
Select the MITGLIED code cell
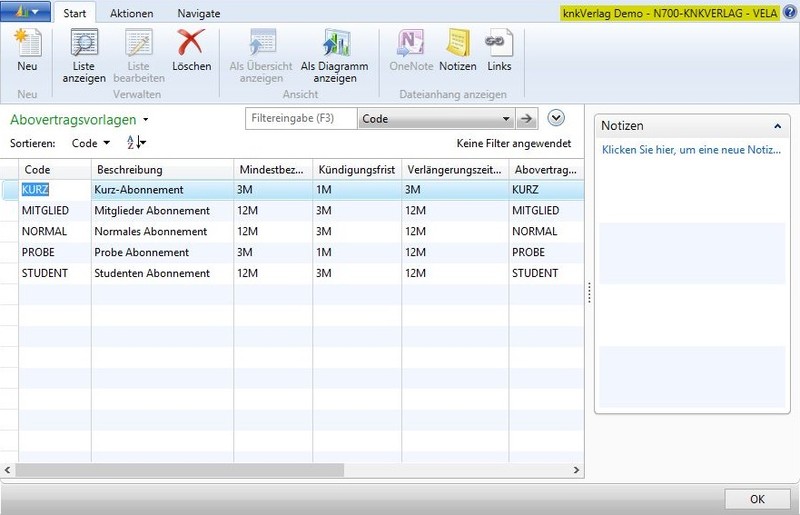55,210
